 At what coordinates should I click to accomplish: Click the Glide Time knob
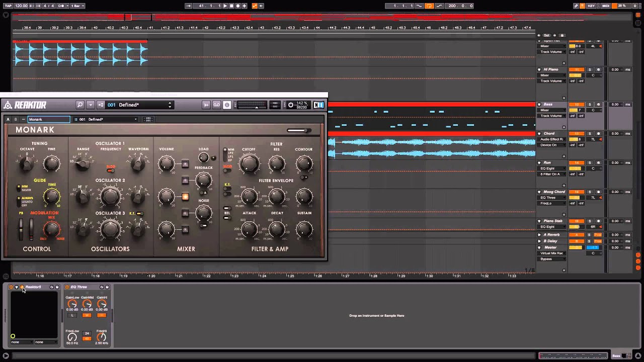[51, 197]
